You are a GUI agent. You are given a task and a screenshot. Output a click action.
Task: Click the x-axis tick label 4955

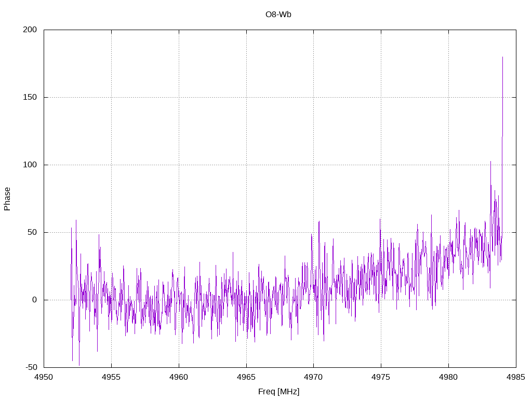[x=111, y=377]
